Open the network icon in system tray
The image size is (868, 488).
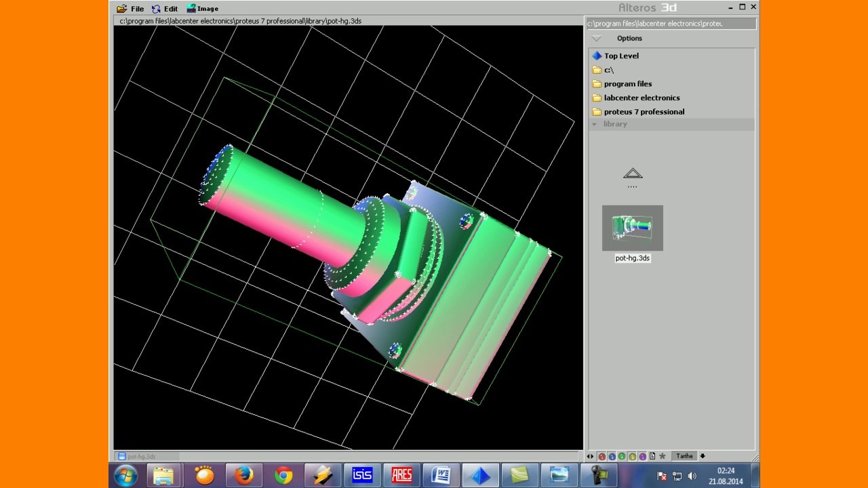(677, 476)
